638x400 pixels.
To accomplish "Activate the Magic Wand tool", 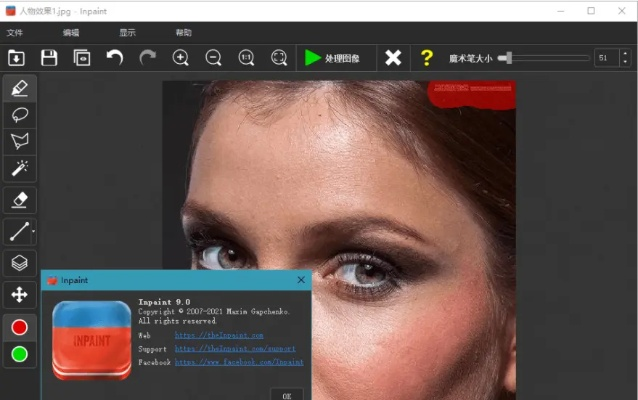I will [x=19, y=168].
